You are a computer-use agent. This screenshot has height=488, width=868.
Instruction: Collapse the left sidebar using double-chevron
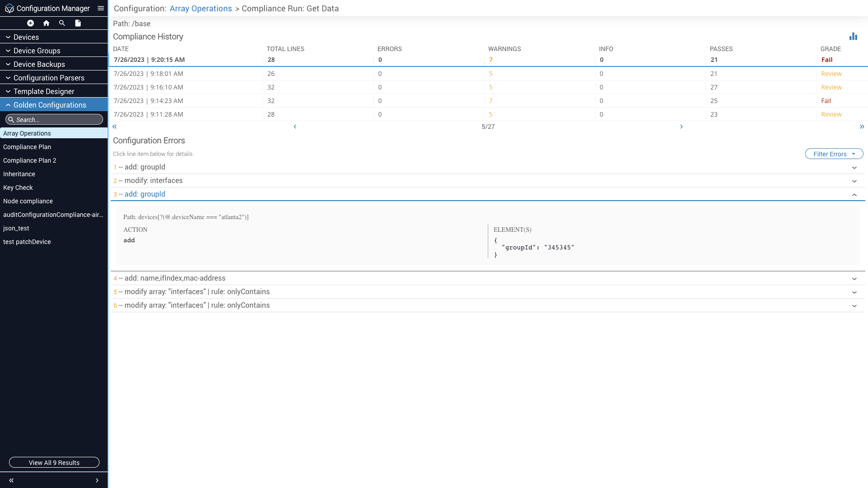pyautogui.click(x=11, y=480)
